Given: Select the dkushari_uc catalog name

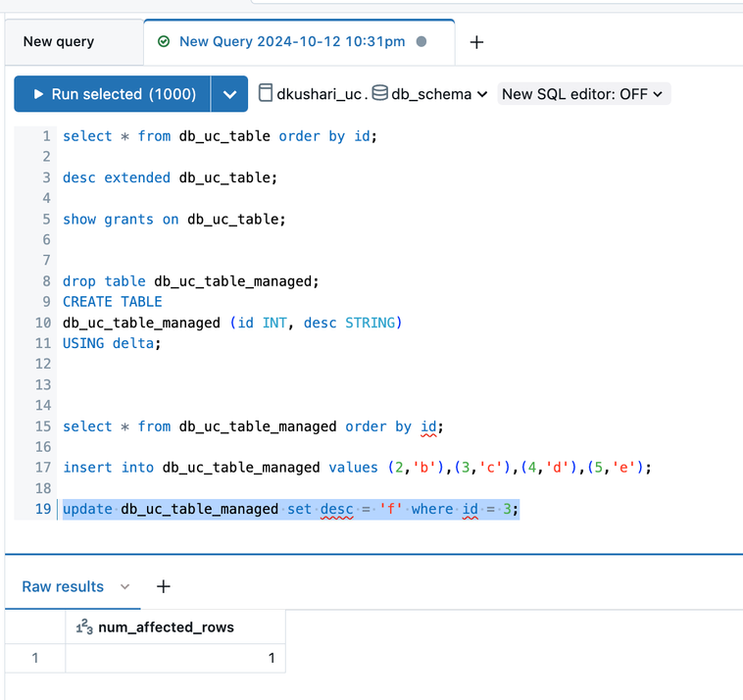Looking at the screenshot, I should pyautogui.click(x=321, y=94).
